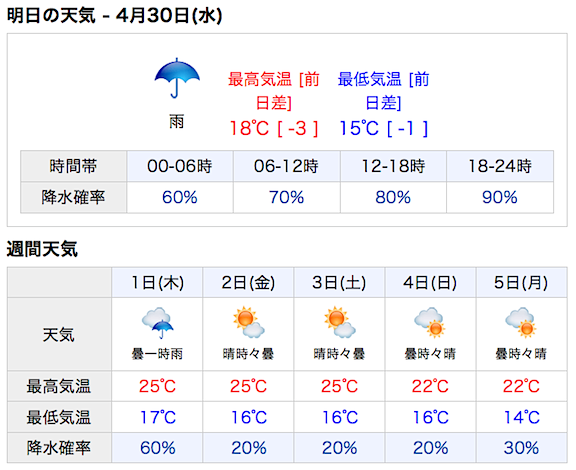Image resolution: width=576 pixels, height=470 pixels.
Task: Select the 18-24時 time slot header
Action: (500, 166)
